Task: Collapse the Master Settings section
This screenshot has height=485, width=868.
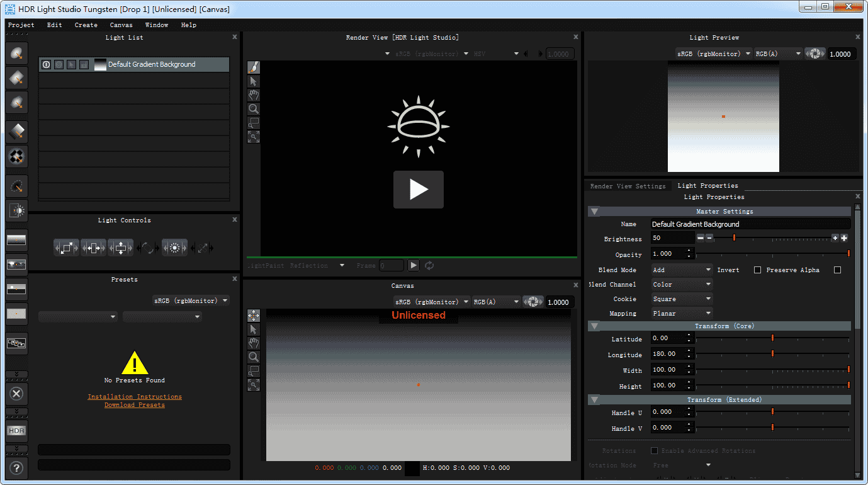Action: click(x=594, y=211)
